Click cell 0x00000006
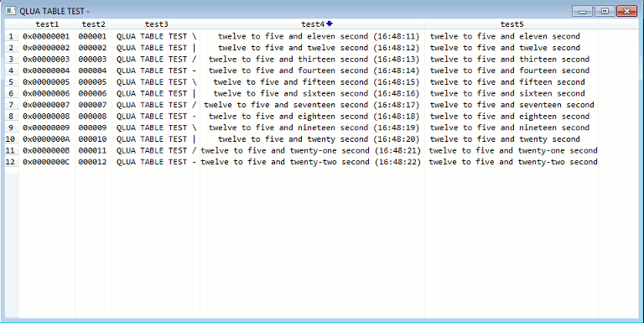This screenshot has width=644, height=323. 47,93
